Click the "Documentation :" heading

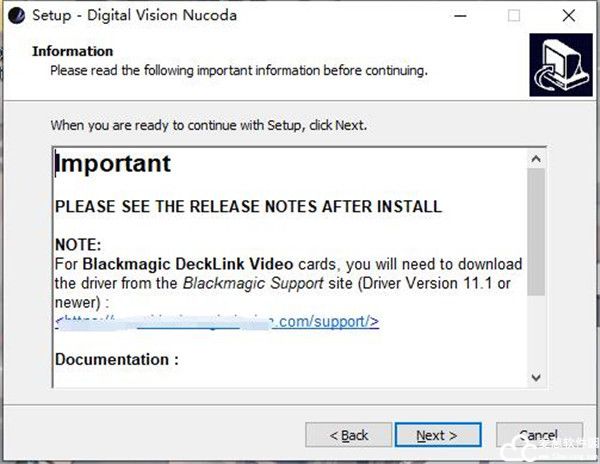[x=117, y=359]
